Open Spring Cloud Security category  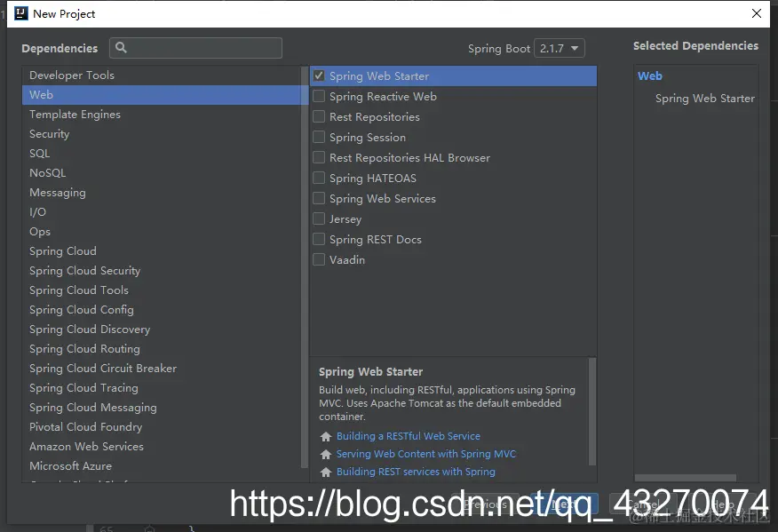tap(162, 271)
